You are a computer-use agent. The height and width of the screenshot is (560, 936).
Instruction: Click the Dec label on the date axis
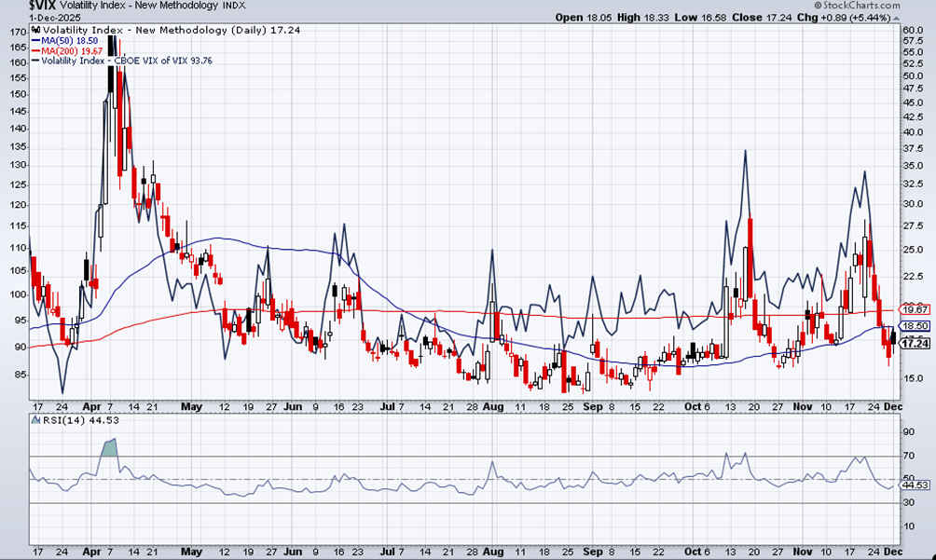892,407
